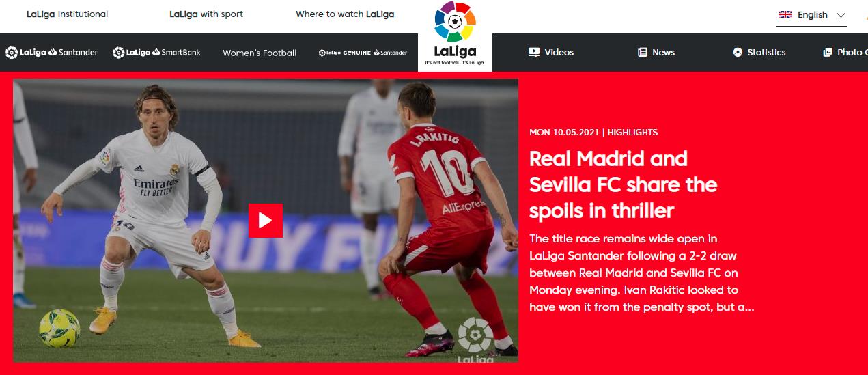The height and width of the screenshot is (375, 868).
Task: Open LaLiga Institutional link
Action: pyautogui.click(x=67, y=14)
